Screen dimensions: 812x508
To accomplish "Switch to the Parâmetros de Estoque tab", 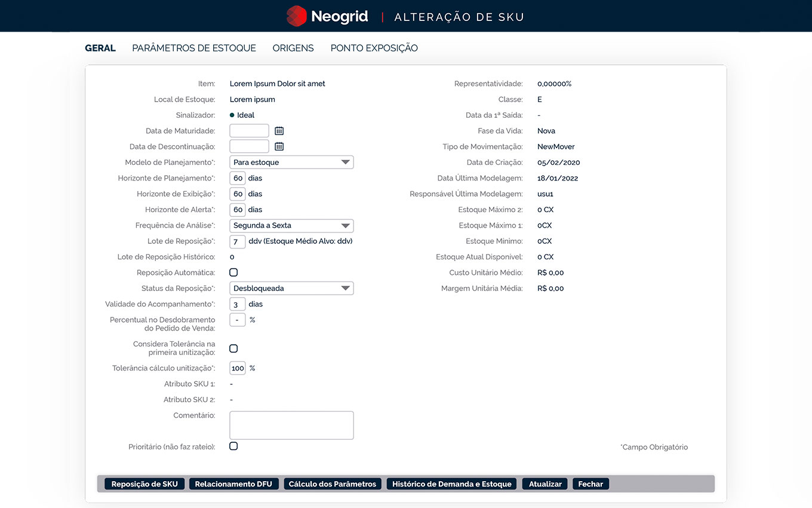I will pos(194,48).
